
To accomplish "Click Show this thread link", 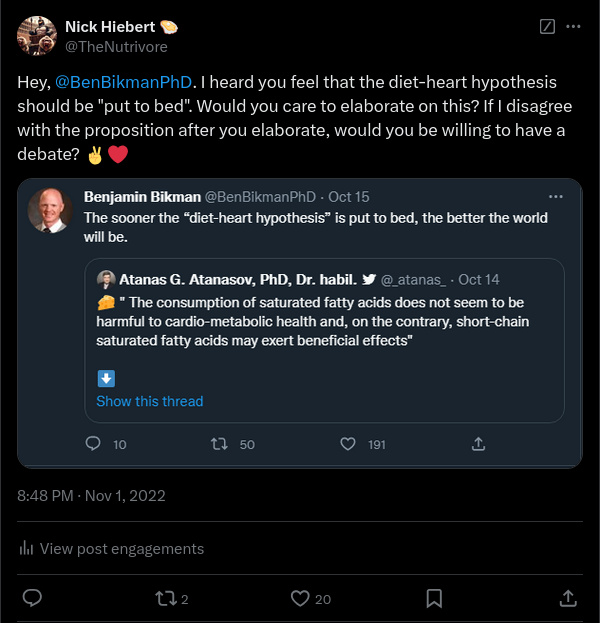I will tap(149, 401).
